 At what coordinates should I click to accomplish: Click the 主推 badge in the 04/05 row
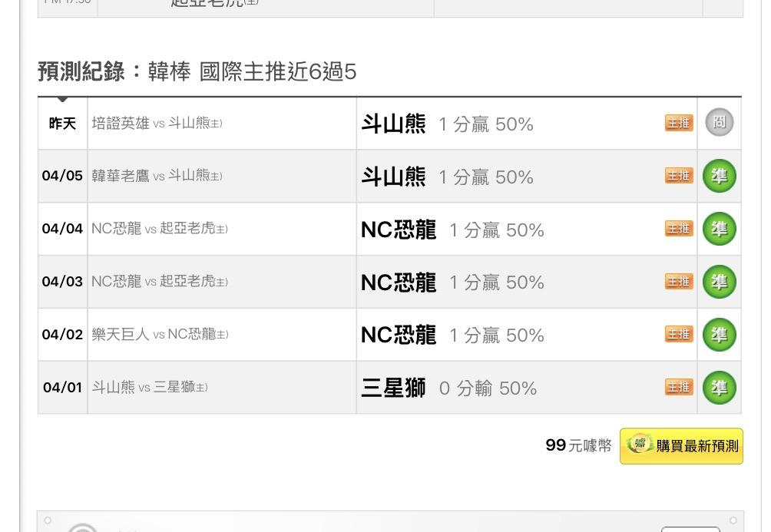[679, 176]
